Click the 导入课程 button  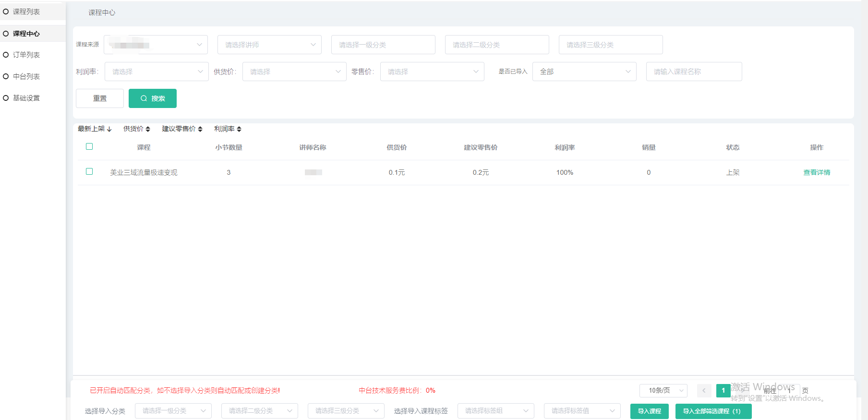(649, 411)
